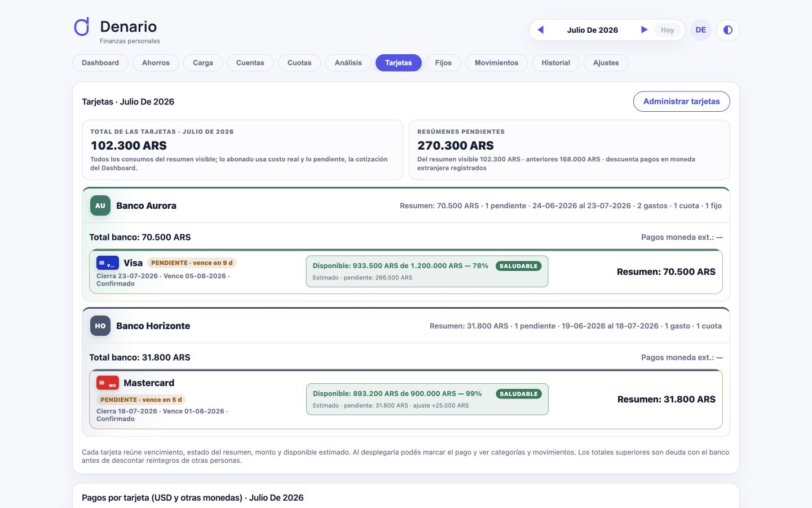The image size is (812, 508).
Task: Click the Visa available-credit box
Action: pyautogui.click(x=427, y=271)
